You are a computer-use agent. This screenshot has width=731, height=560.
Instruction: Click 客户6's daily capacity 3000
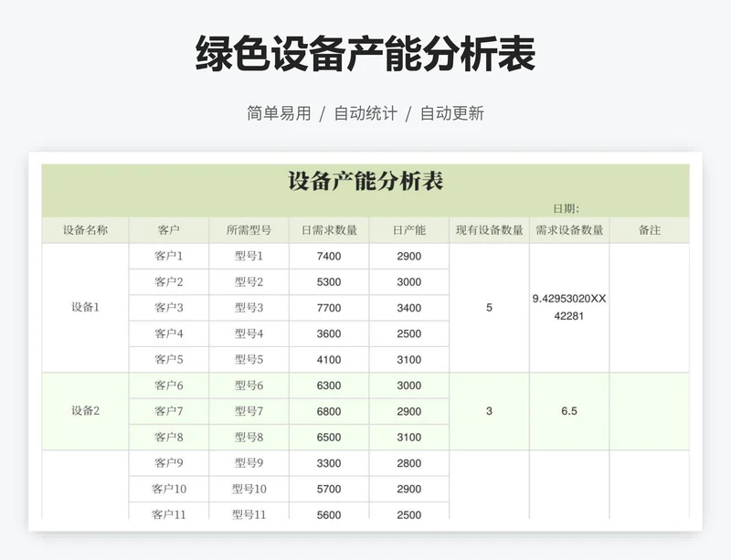(409, 386)
